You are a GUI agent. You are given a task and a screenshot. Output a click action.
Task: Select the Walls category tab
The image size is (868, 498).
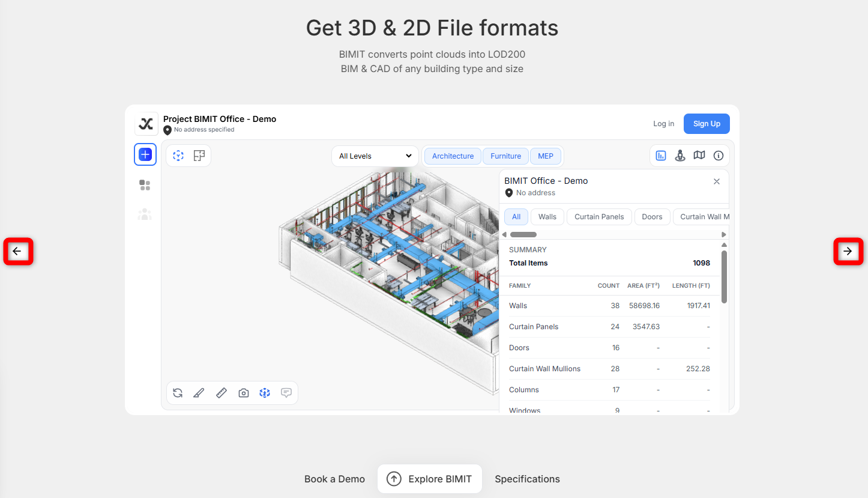pos(547,217)
